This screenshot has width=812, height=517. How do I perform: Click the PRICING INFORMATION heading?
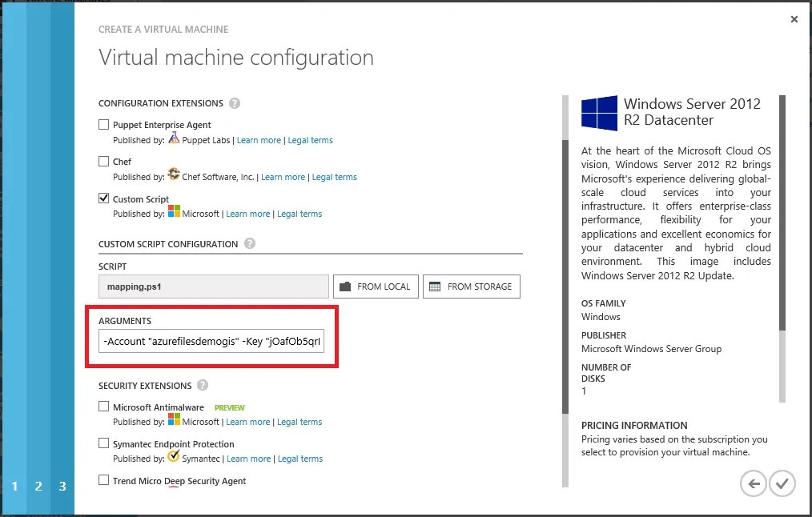coord(634,426)
